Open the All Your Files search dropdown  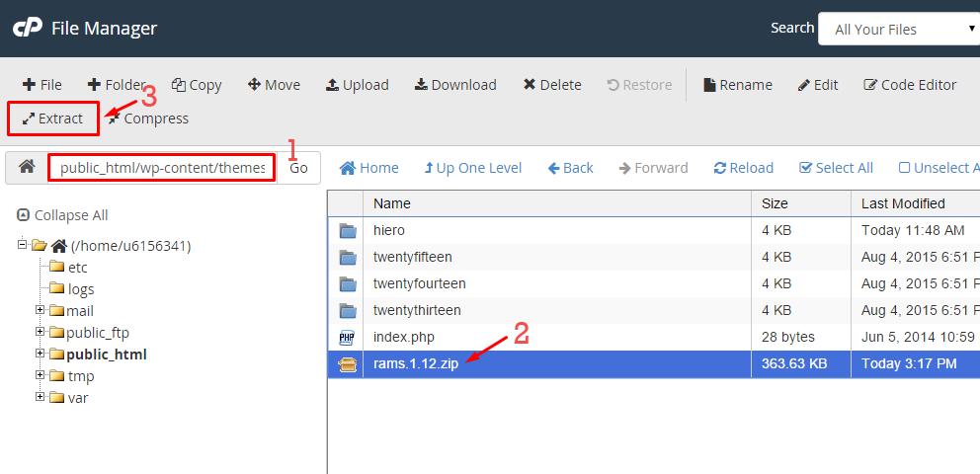[899, 30]
